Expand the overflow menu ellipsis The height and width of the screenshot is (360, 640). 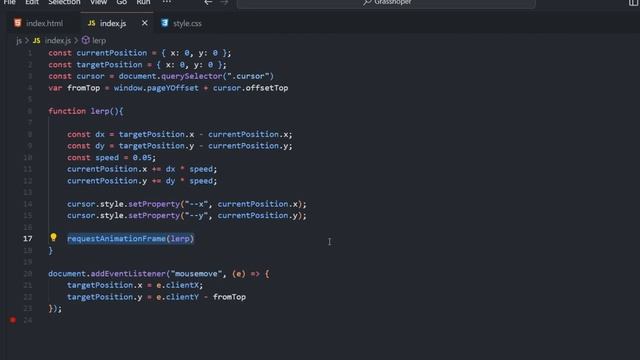[167, 2]
